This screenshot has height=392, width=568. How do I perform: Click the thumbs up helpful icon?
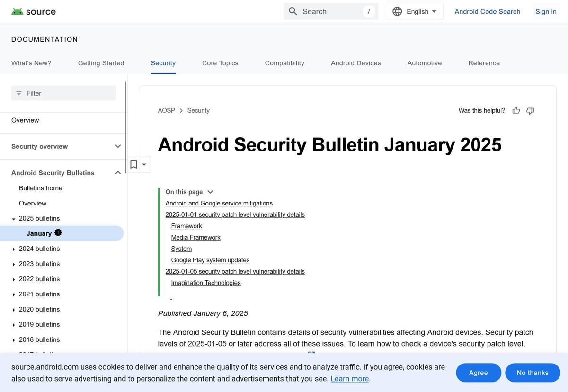click(516, 110)
